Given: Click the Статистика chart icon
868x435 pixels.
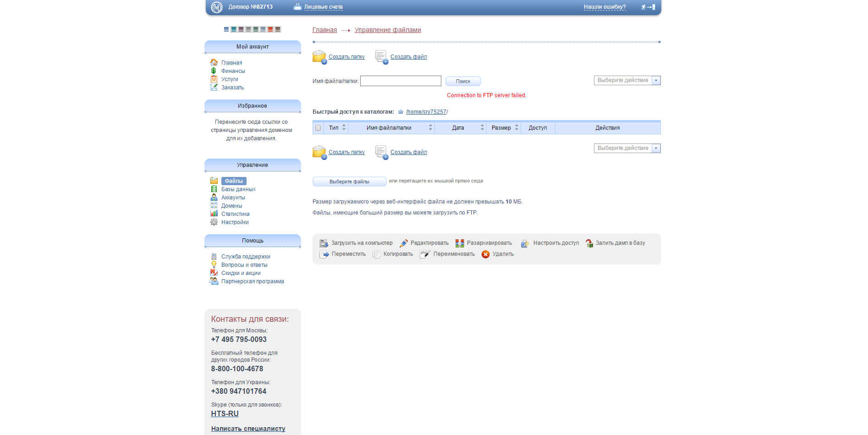Looking at the screenshot, I should pyautogui.click(x=214, y=214).
